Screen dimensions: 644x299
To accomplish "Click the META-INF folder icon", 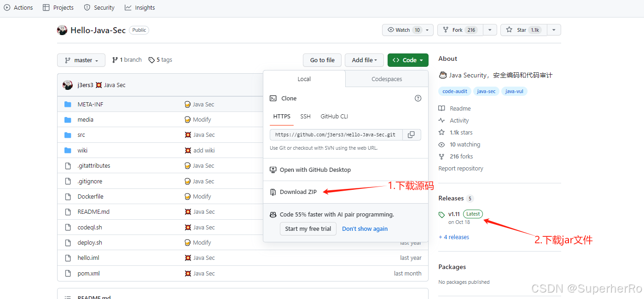I will (x=68, y=105).
